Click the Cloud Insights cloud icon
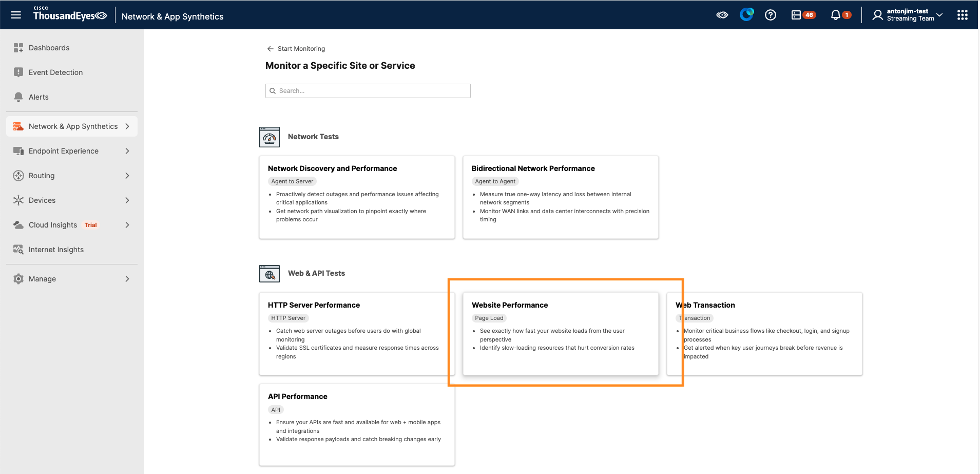Screen dimensions: 980x474 [x=18, y=225]
